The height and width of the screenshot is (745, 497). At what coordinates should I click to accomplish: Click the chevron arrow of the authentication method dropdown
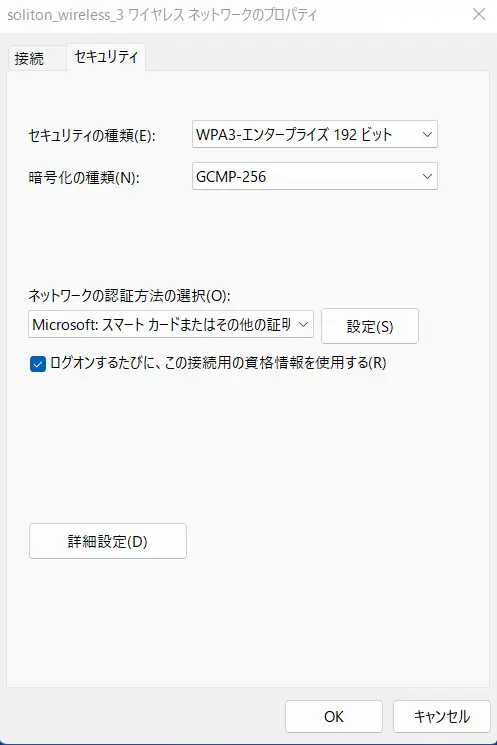coord(303,325)
